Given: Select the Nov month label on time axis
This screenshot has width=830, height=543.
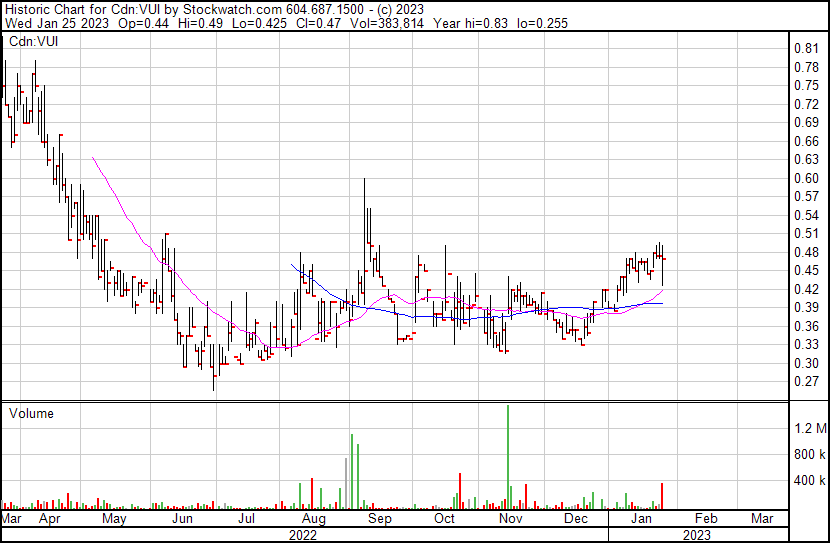Looking at the screenshot, I should [x=510, y=519].
